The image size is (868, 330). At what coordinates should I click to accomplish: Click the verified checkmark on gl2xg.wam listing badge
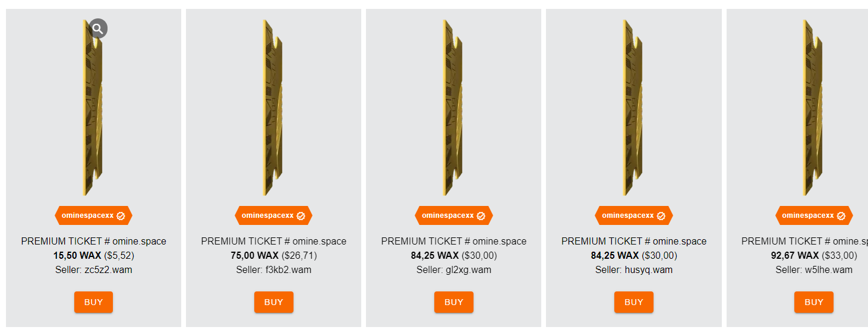pyautogui.click(x=481, y=216)
